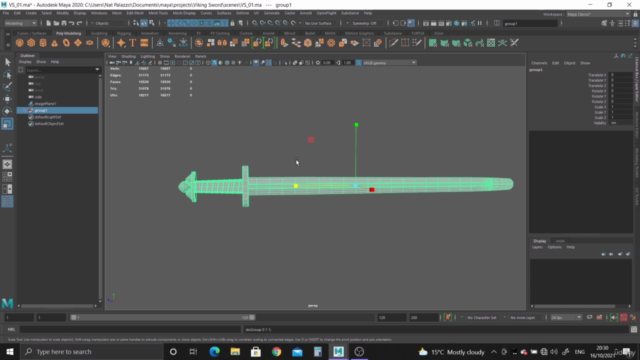Viewport: 640px width, 360px height.
Task: Open the Mesh Tools menu
Action: [x=158, y=13]
